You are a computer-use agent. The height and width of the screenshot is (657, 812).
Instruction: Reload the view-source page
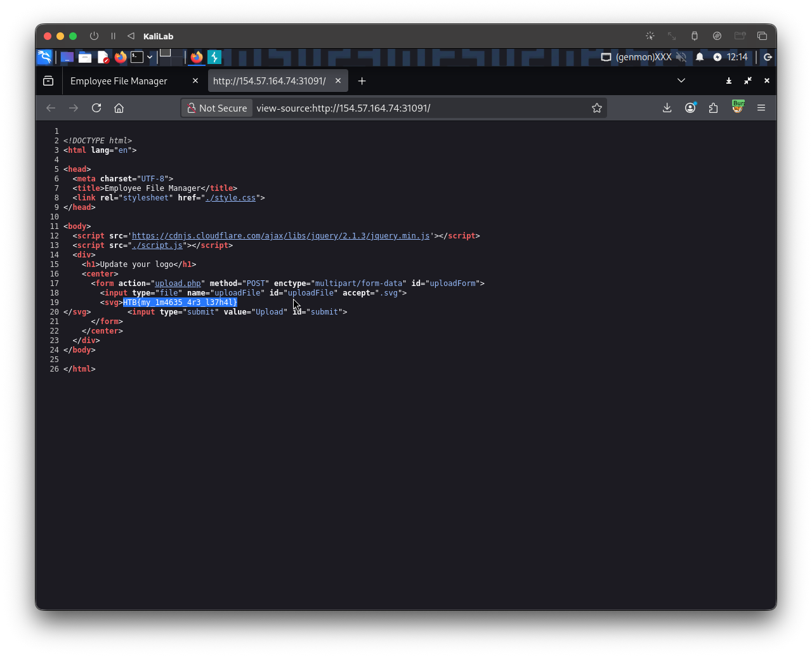pyautogui.click(x=96, y=108)
